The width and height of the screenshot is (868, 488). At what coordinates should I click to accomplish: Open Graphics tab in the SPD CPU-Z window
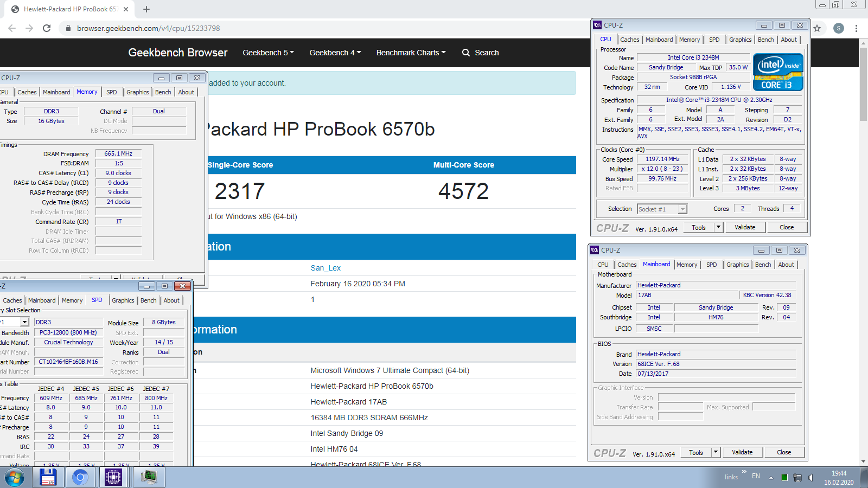pos(123,300)
